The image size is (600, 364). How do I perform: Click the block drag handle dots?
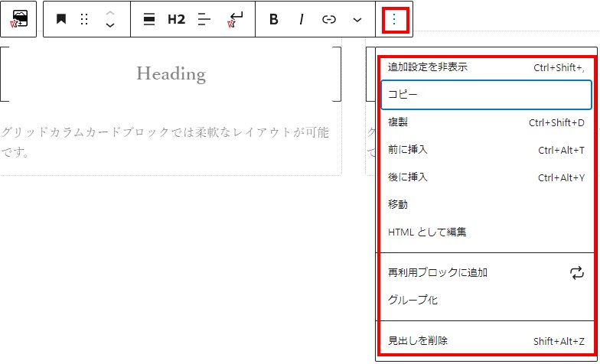pos(84,19)
